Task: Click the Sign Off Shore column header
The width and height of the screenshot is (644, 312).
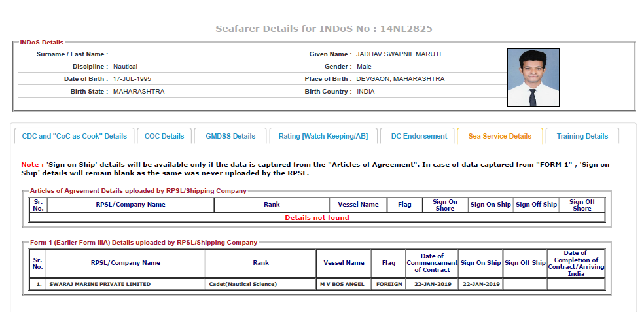Action: 582,205
